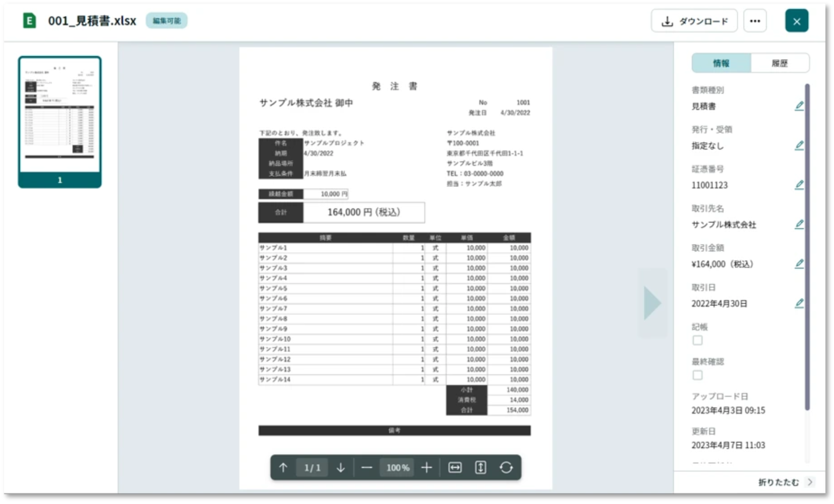Viewport: 834px width, 504px height.
Task: Zoom out with the minus icon
Action: (x=367, y=467)
